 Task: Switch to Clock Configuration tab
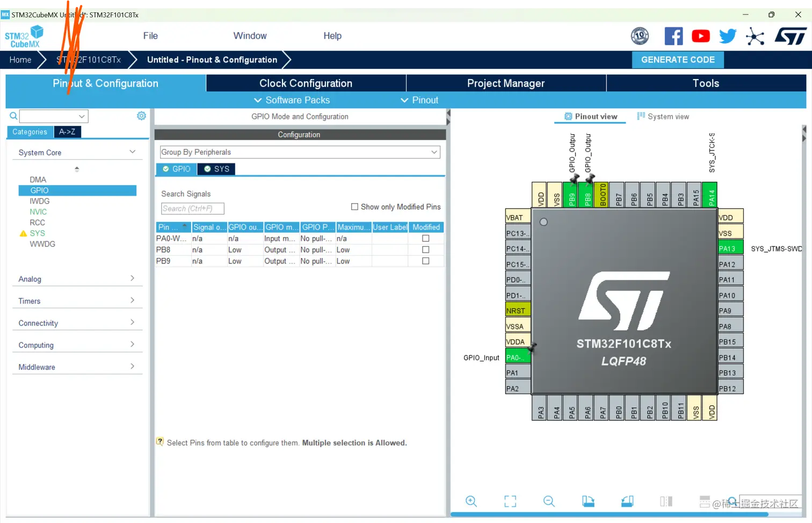pyautogui.click(x=306, y=83)
